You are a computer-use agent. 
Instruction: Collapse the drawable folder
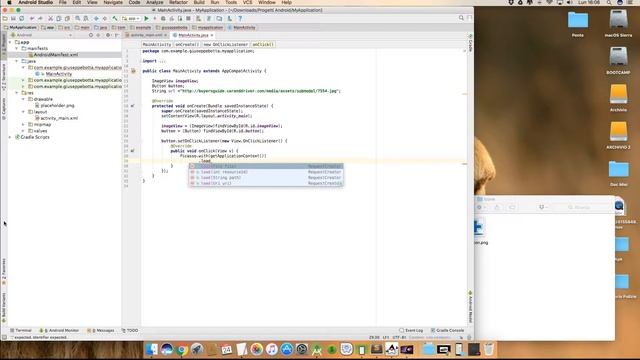pyautogui.click(x=23, y=99)
